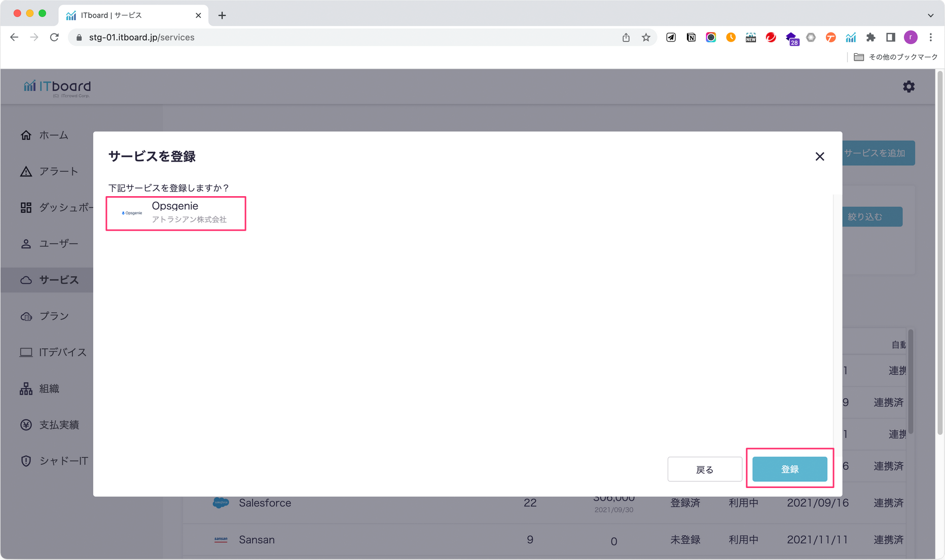Open a new browser tab
The height and width of the screenshot is (560, 945).
pyautogui.click(x=222, y=15)
